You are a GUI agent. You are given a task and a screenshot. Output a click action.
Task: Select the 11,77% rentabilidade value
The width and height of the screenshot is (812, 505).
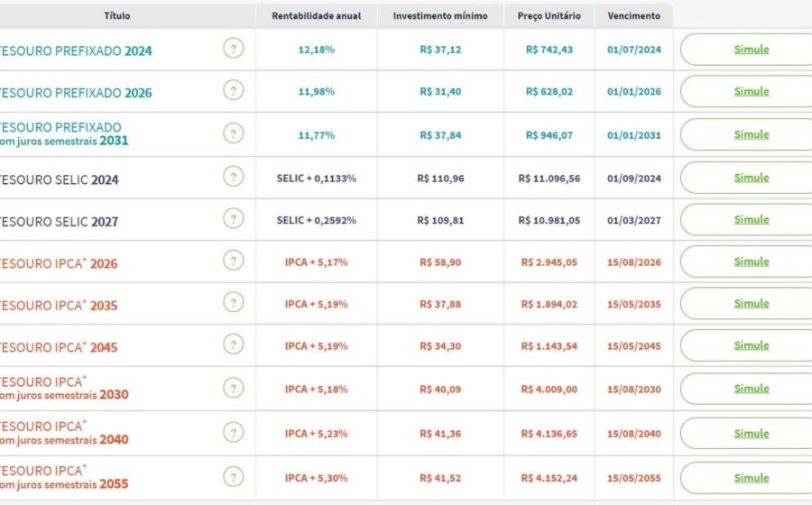pos(317,135)
